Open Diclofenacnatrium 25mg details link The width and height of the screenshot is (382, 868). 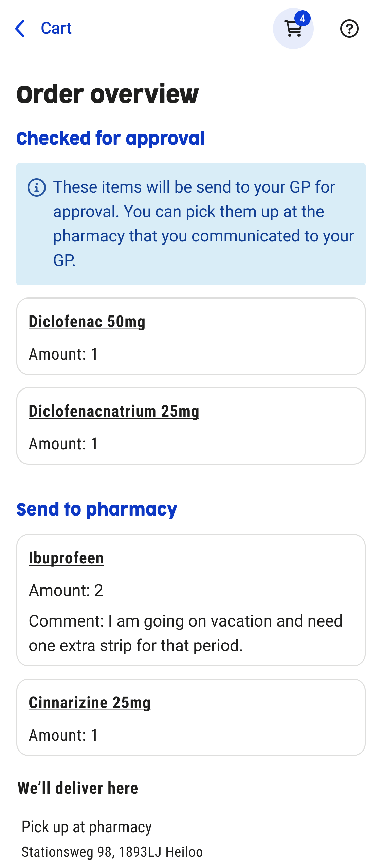(x=114, y=411)
